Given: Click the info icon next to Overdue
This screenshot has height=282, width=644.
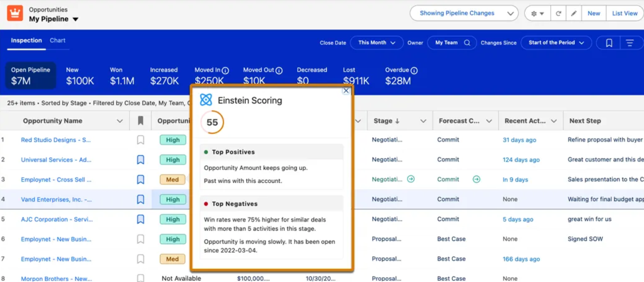Looking at the screenshot, I should (414, 70).
